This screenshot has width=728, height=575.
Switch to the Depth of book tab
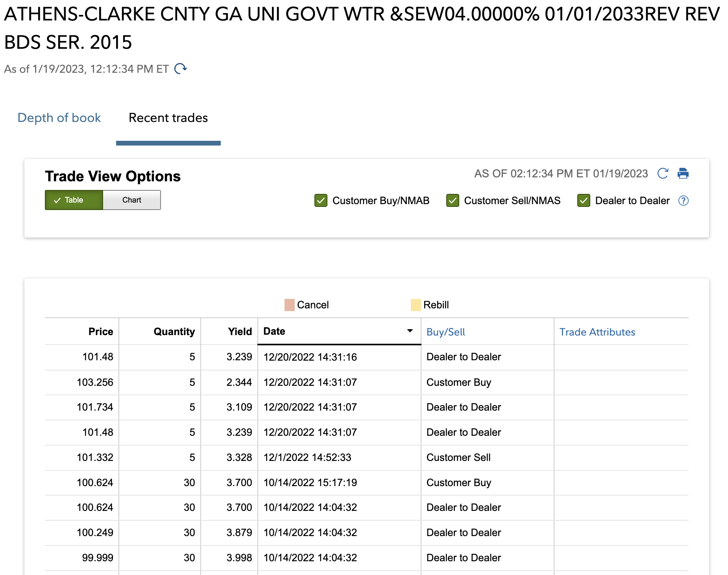click(59, 118)
